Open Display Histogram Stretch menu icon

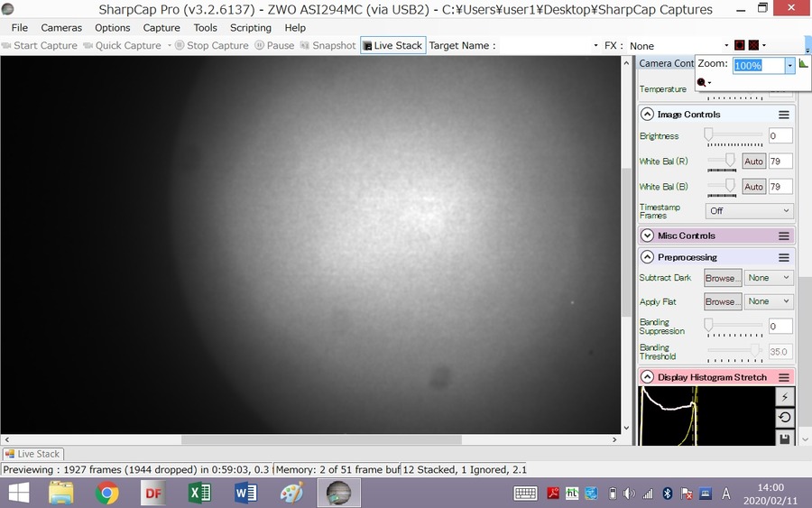[783, 377]
